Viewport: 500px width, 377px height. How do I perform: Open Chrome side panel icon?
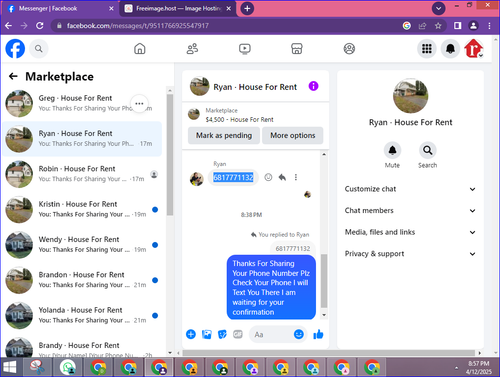(x=457, y=26)
